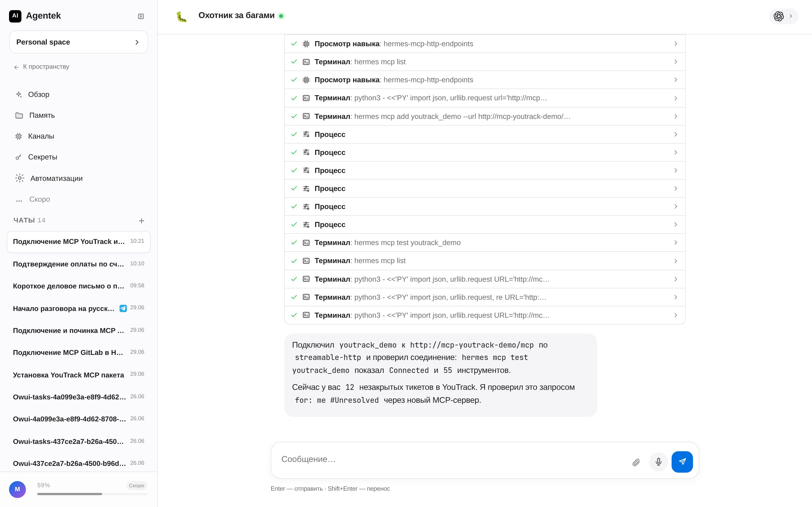Click the 59% usage progress bar
812x507 pixels.
click(x=92, y=494)
